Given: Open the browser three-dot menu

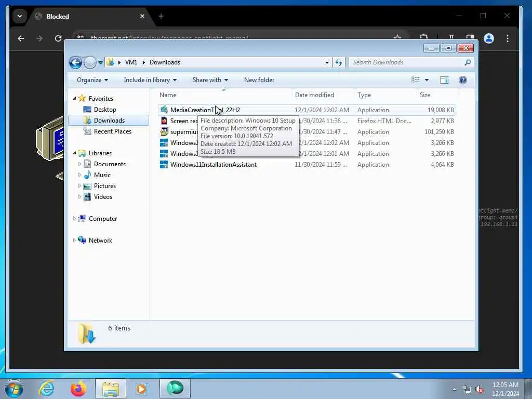Looking at the screenshot, I should 508,38.
